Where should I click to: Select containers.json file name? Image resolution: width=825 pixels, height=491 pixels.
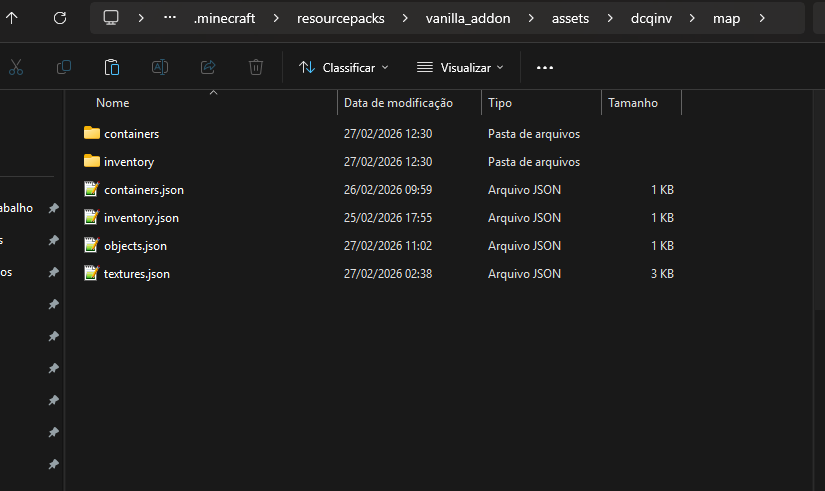click(144, 189)
